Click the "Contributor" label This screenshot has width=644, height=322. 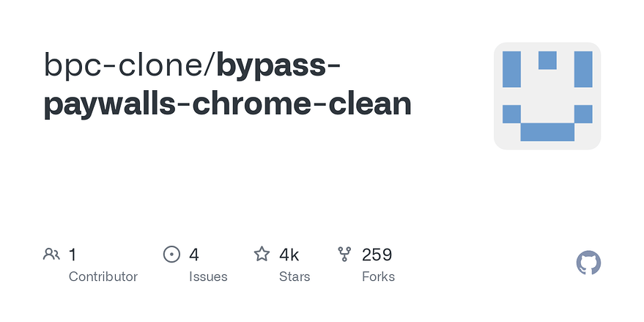click(x=103, y=277)
